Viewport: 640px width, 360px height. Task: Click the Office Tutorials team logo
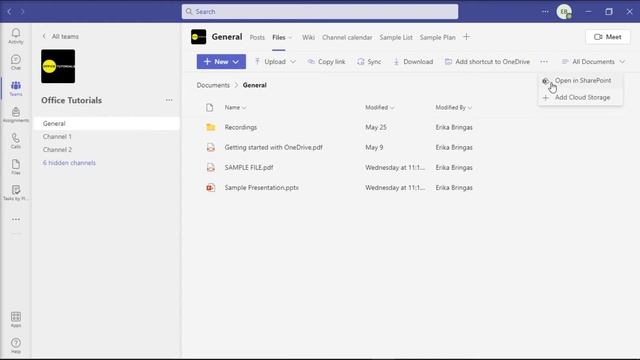click(x=58, y=66)
